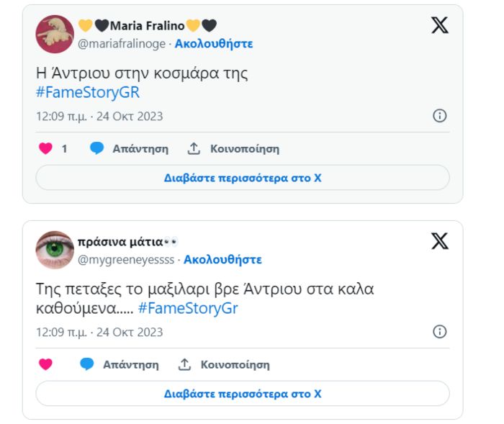504x424 pixels.
Task: Click reply bubble icon on first tweet
Action: coord(96,148)
